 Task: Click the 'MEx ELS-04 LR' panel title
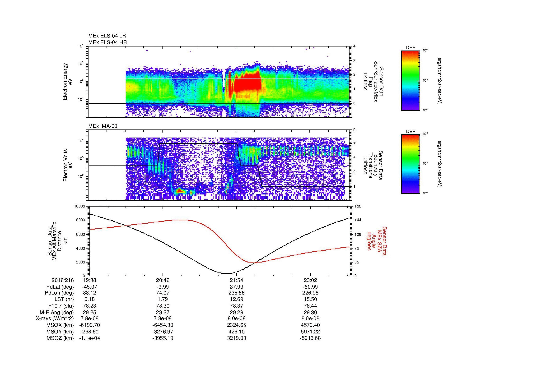click(x=107, y=36)
